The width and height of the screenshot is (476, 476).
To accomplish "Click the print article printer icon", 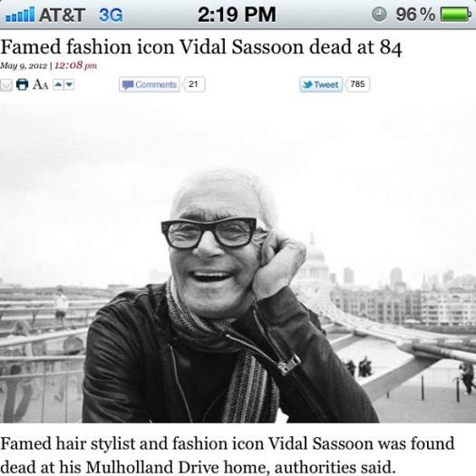I will (x=22, y=84).
